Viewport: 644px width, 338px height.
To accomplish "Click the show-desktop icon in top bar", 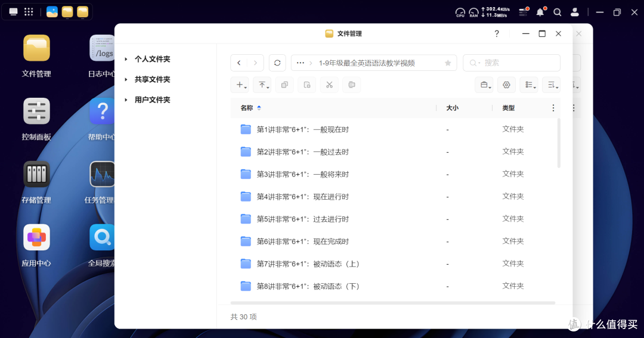I will pyautogui.click(x=14, y=12).
